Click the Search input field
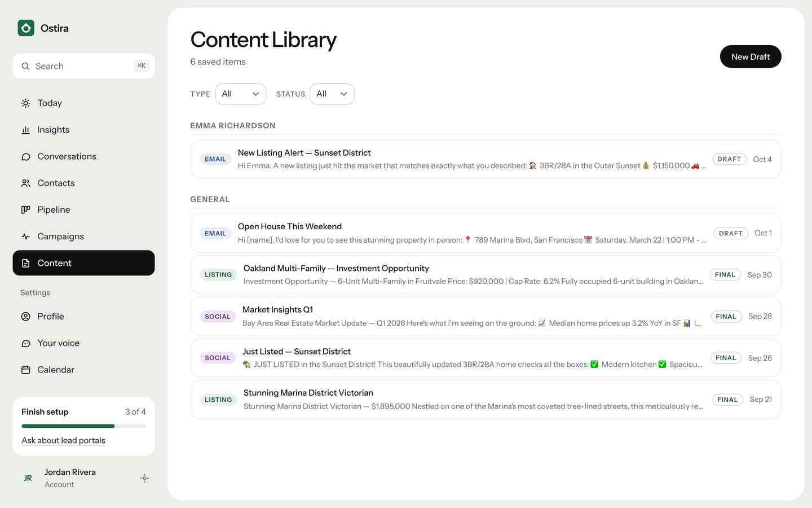812x508 pixels. (83, 66)
